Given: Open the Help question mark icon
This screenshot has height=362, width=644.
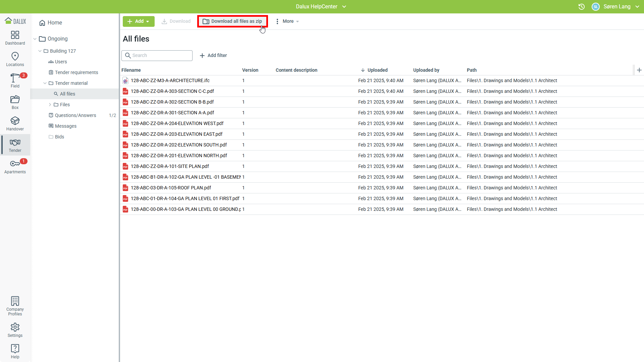Looking at the screenshot, I should click(x=15, y=349).
